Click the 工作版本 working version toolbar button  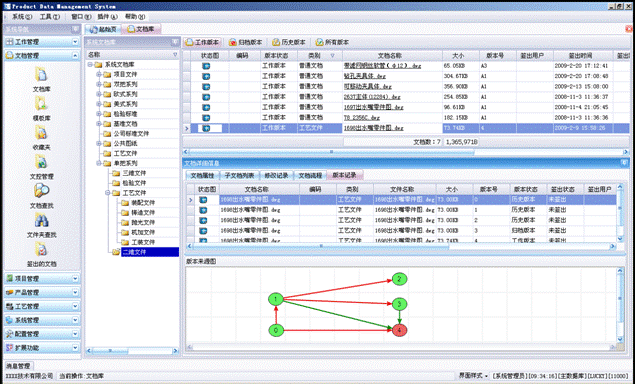(202, 42)
